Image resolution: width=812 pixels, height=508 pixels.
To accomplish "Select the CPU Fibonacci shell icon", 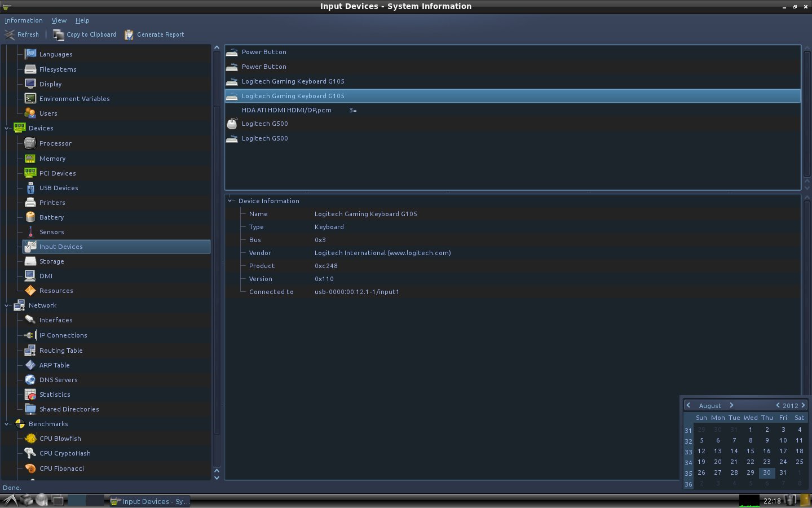I will coord(30,468).
